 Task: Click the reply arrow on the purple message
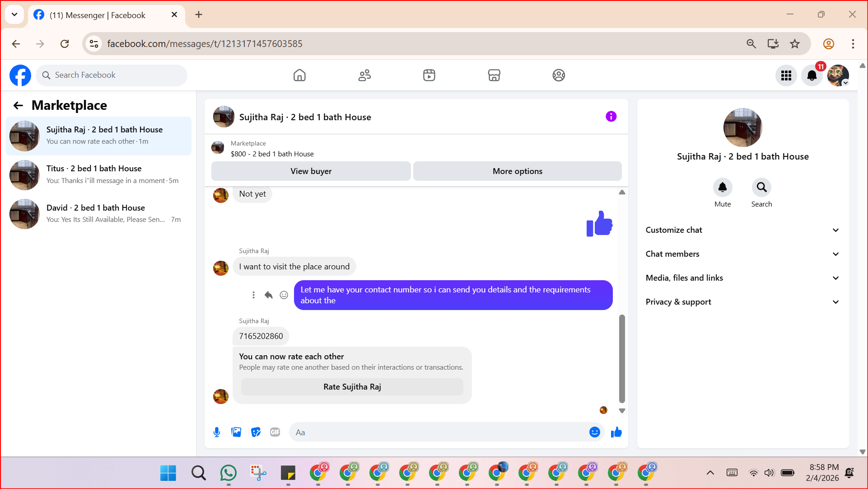[268, 295]
